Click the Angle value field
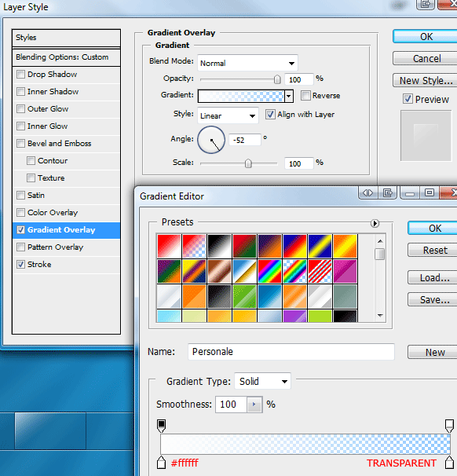 (x=244, y=140)
